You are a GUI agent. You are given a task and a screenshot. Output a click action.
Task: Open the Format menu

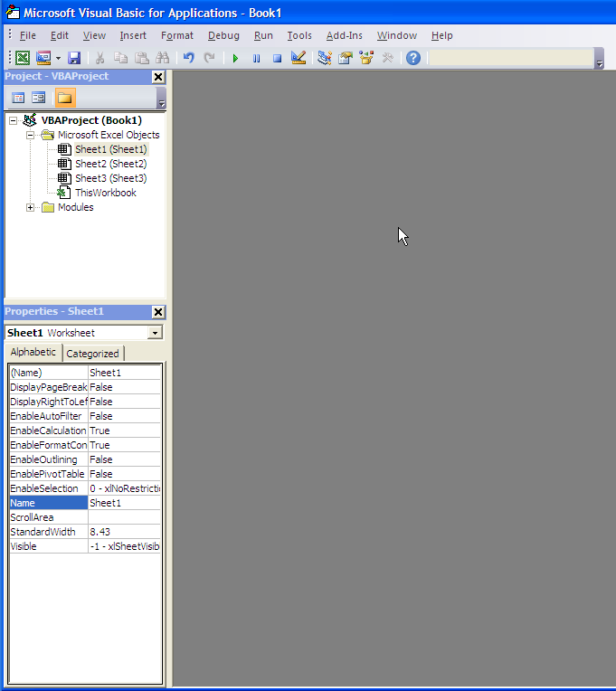tap(177, 35)
